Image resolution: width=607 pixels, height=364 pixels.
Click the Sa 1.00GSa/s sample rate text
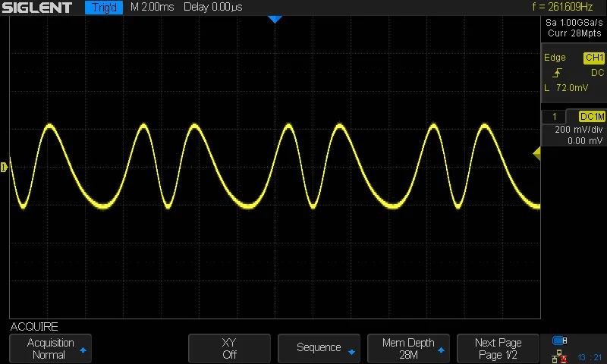(x=574, y=23)
